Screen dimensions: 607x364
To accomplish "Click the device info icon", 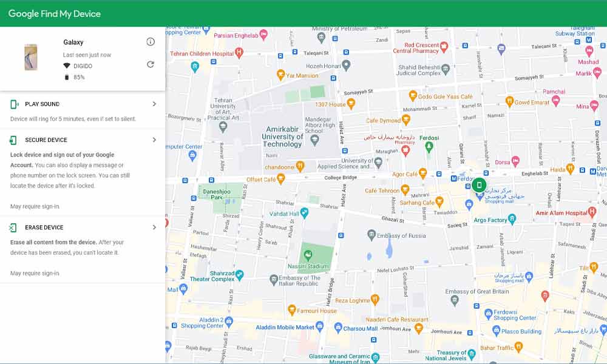I will (x=151, y=42).
